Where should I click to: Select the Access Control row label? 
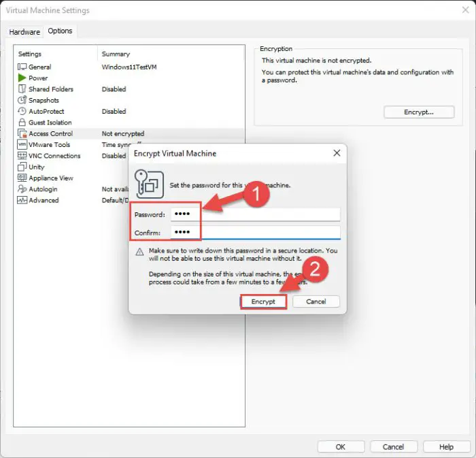click(51, 133)
